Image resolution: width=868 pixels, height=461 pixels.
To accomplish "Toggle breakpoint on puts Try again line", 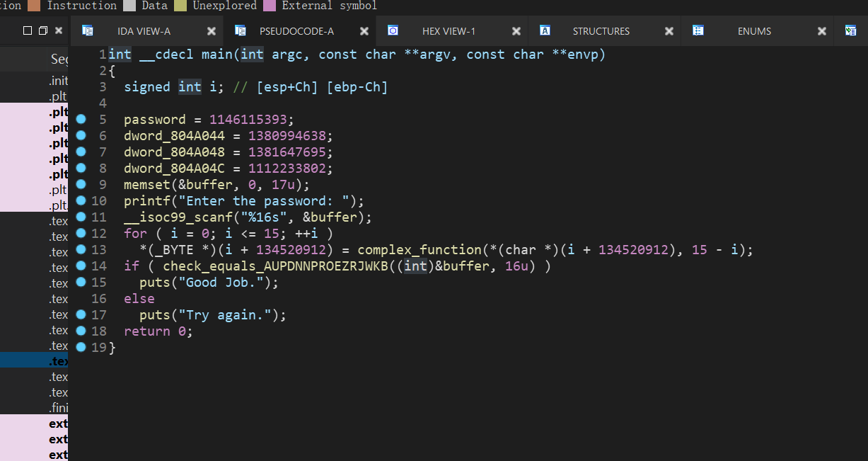I will pyautogui.click(x=81, y=314).
